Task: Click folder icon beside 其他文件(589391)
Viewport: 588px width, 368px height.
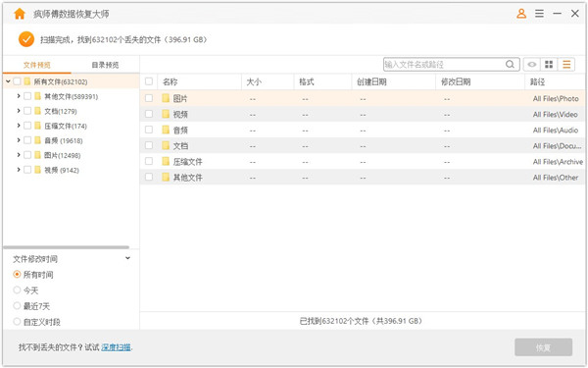Action: coord(37,96)
